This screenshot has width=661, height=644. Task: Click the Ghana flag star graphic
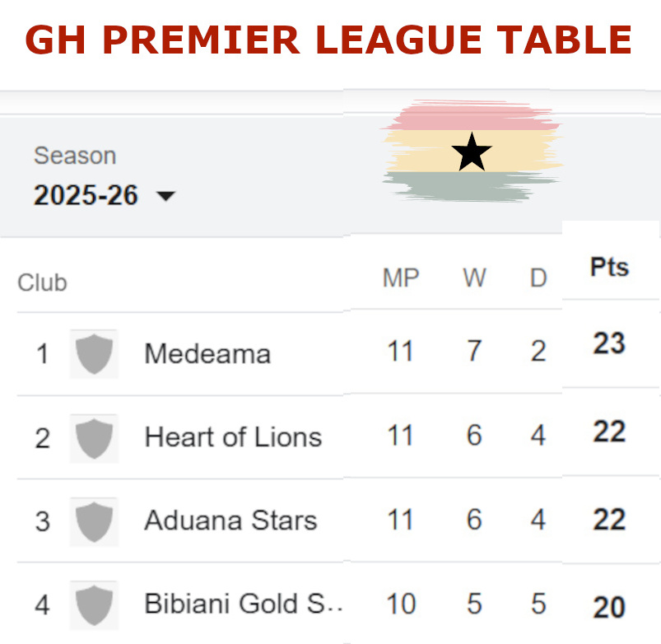[472, 153]
